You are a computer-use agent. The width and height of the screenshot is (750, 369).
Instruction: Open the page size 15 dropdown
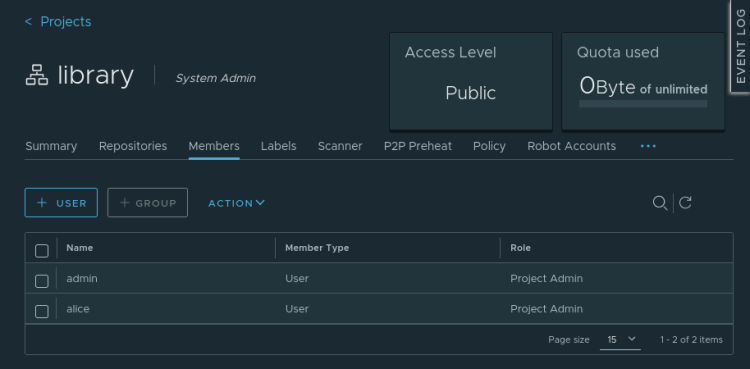pyautogui.click(x=620, y=340)
